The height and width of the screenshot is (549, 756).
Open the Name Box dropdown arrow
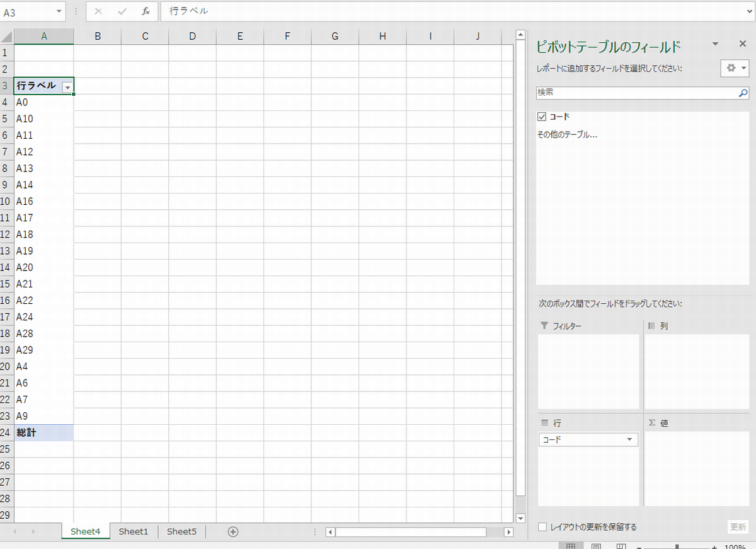pyautogui.click(x=59, y=11)
